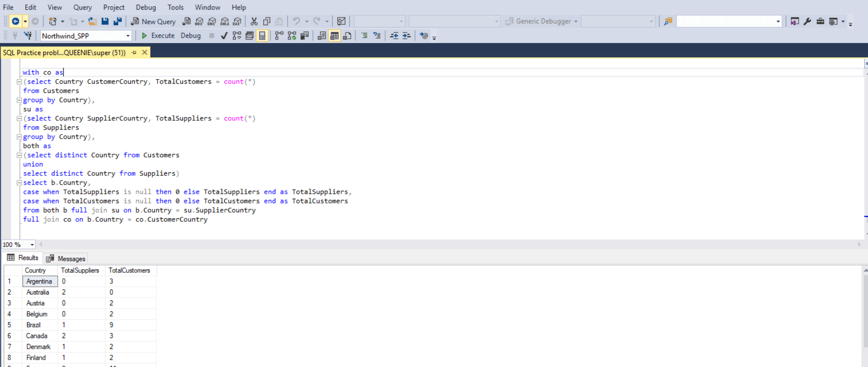Click the Cut scissors icon
Screen dimensions: 868x367
point(254,21)
